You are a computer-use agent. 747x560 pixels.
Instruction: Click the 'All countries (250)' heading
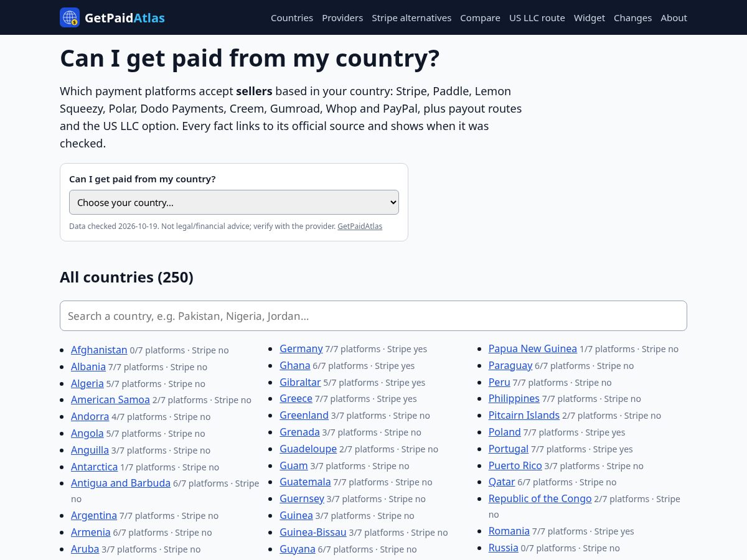(x=126, y=277)
